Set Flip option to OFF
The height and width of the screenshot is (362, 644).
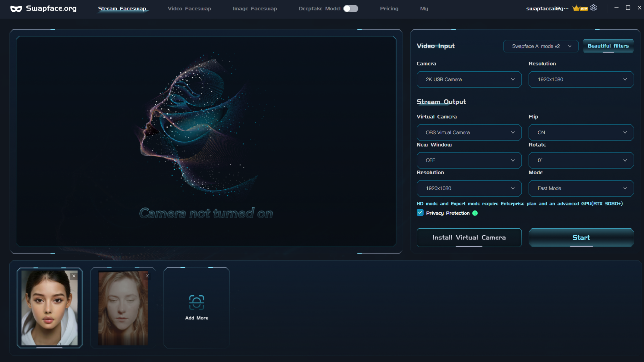[x=580, y=132]
